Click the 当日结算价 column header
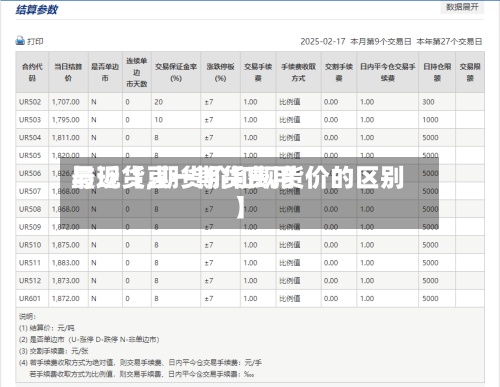This screenshot has height=387, width=500. pyautogui.click(x=68, y=72)
